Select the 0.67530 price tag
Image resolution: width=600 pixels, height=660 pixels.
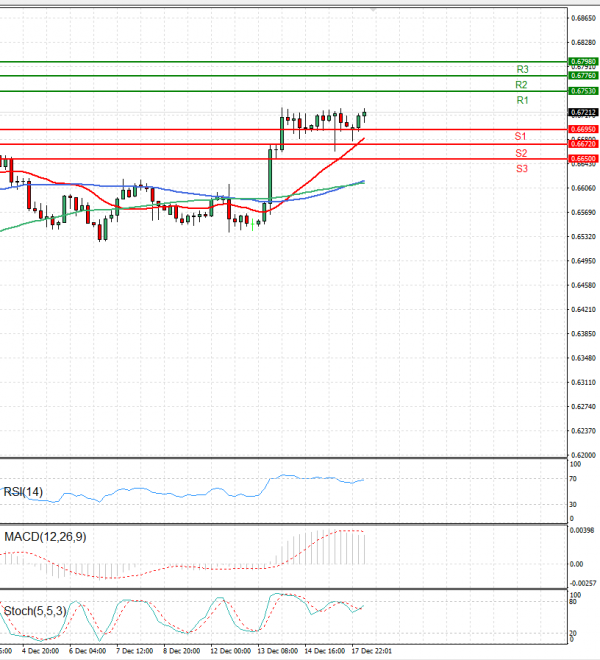(583, 91)
